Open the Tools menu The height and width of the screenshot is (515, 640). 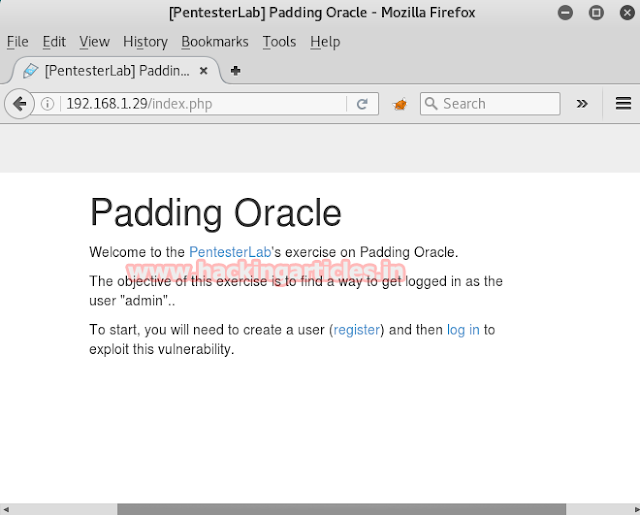tap(279, 42)
